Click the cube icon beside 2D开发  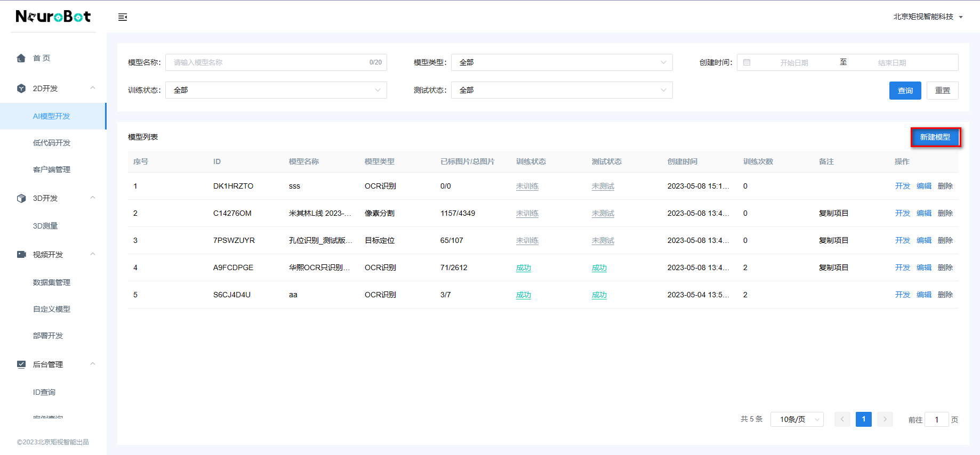point(21,88)
